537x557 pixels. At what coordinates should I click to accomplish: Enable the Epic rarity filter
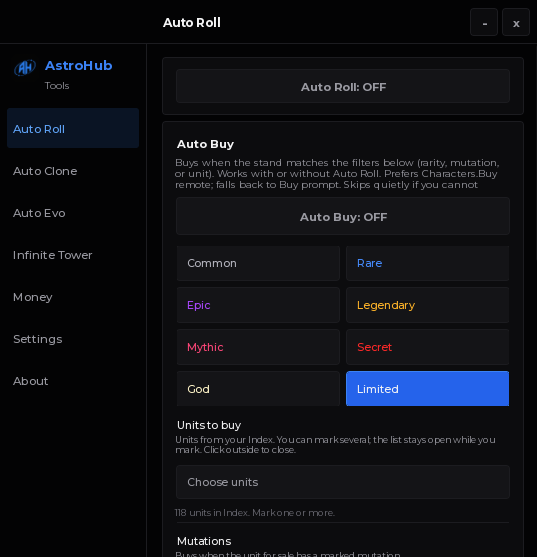pos(258,305)
